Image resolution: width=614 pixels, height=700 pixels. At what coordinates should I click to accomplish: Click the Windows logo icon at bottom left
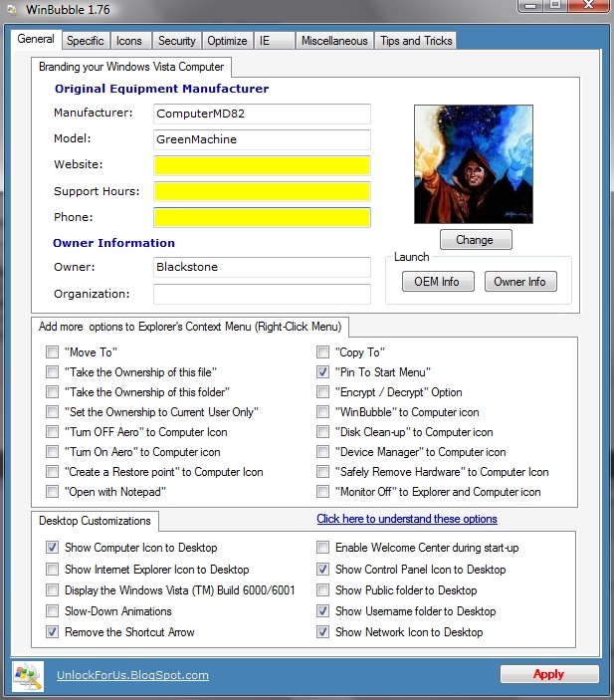click(28, 675)
